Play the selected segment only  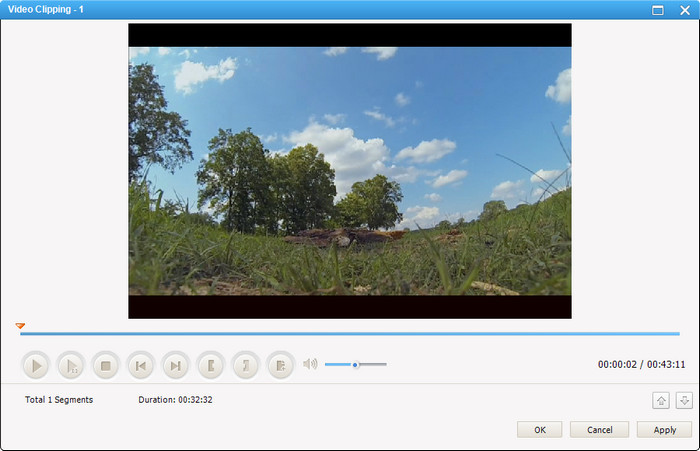click(x=71, y=366)
